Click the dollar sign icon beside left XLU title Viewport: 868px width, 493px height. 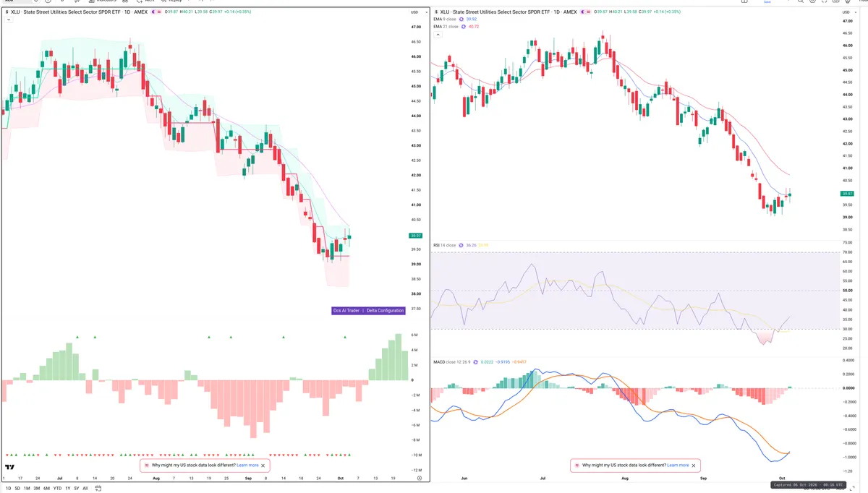[7, 12]
